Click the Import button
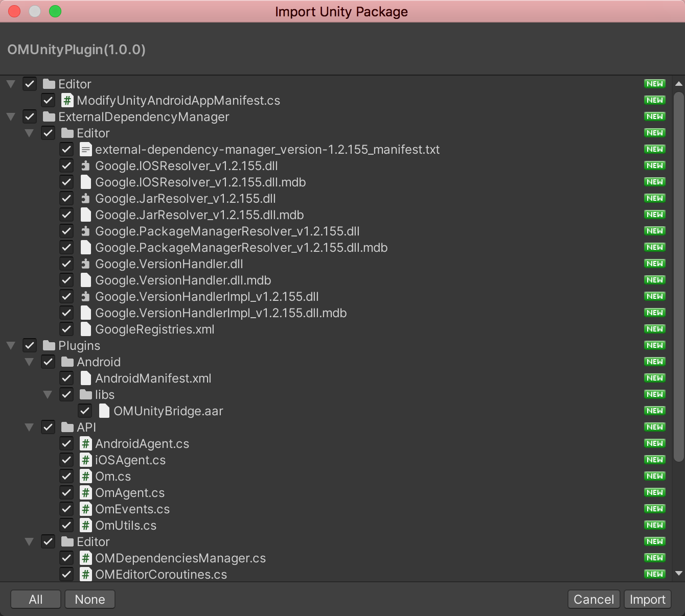The width and height of the screenshot is (685, 616). tap(648, 600)
